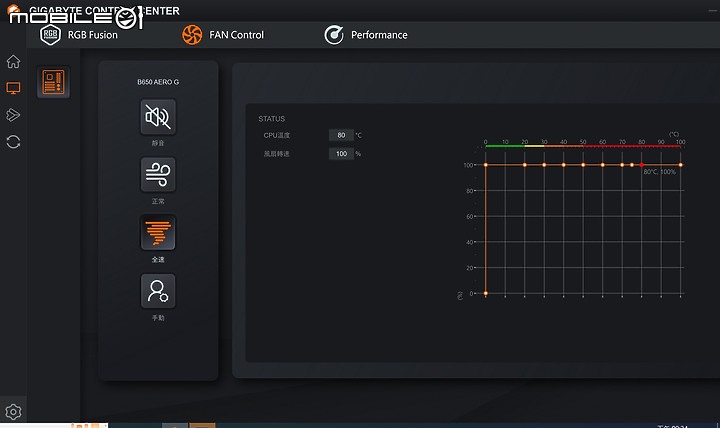Click the STATUS heading
Screen dimensions: 720x428
271,118
